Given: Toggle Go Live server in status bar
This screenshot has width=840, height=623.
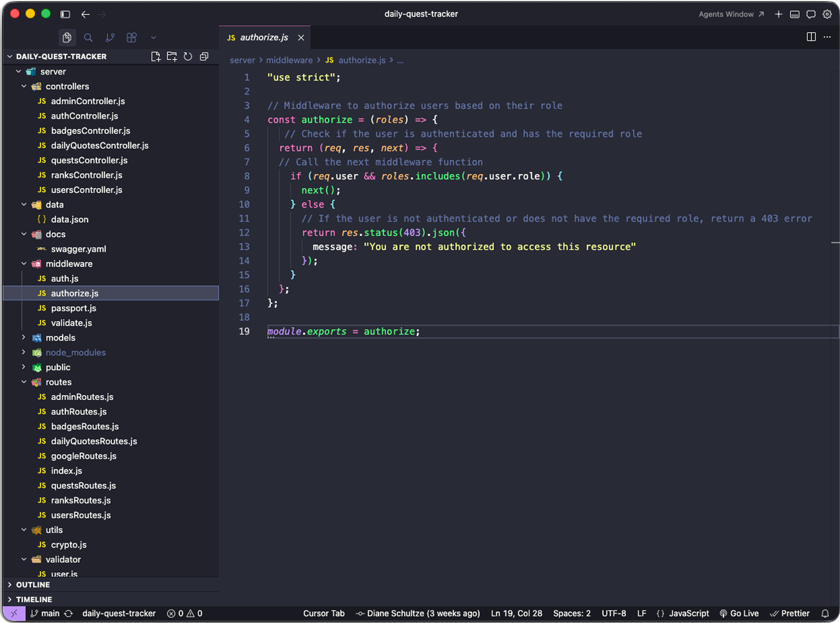Looking at the screenshot, I should click(739, 613).
